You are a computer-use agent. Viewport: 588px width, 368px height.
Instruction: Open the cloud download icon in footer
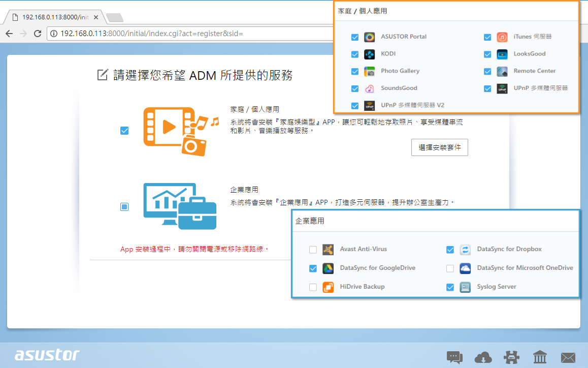click(483, 357)
